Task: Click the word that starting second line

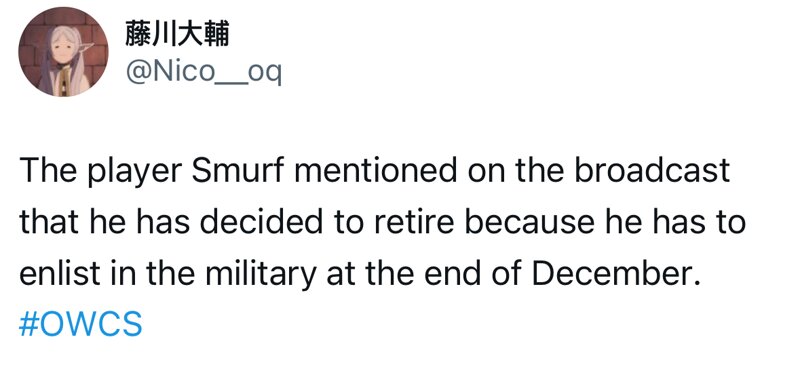Action: 48,223
